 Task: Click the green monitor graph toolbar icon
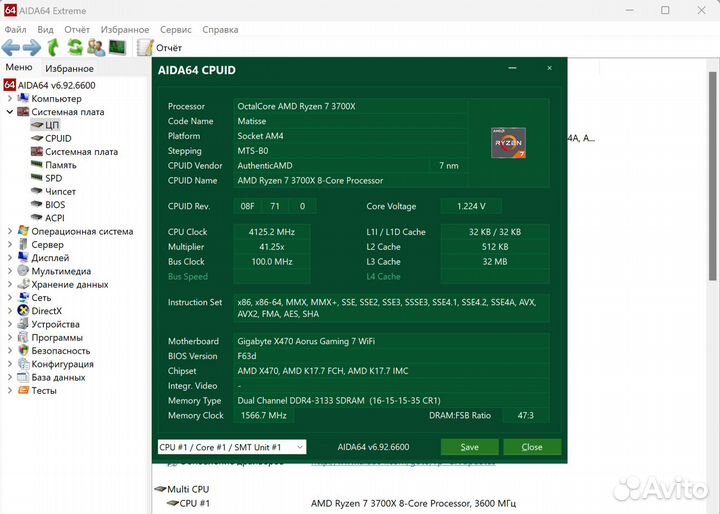point(117,47)
